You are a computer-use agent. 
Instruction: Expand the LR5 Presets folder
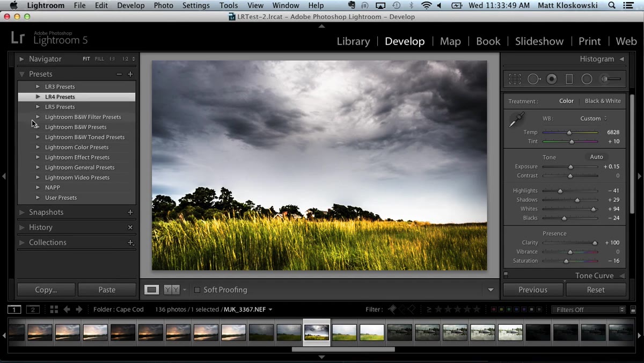pos(38,107)
